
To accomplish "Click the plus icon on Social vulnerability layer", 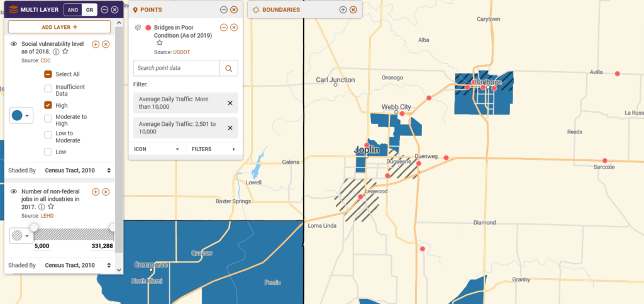I will pos(96,44).
